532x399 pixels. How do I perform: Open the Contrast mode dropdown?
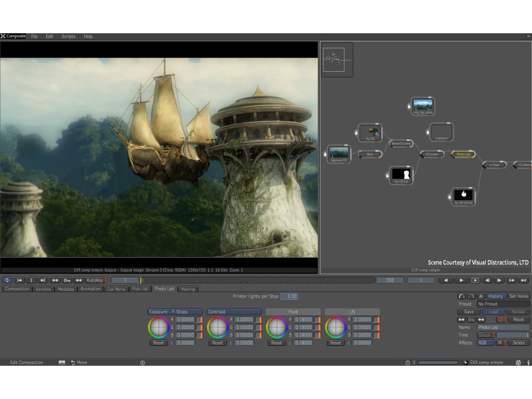234,312
